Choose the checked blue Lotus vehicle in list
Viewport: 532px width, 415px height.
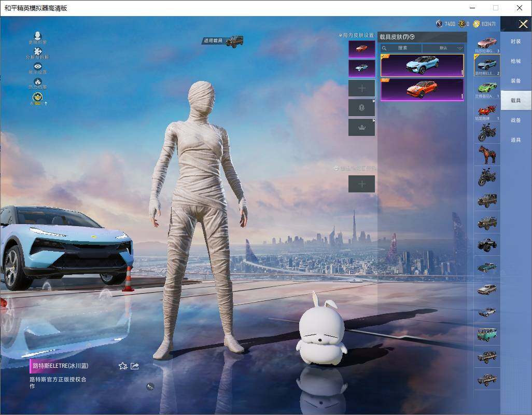[x=487, y=65]
